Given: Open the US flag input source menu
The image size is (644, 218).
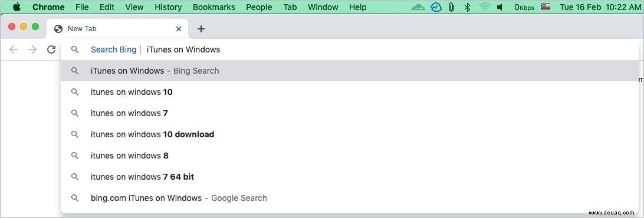Looking at the screenshot, I should tap(546, 7).
